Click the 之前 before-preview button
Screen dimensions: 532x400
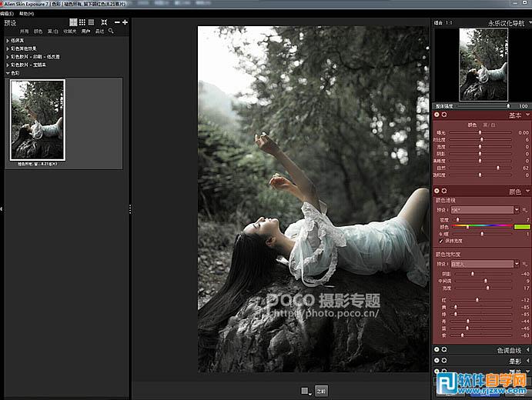(x=321, y=391)
